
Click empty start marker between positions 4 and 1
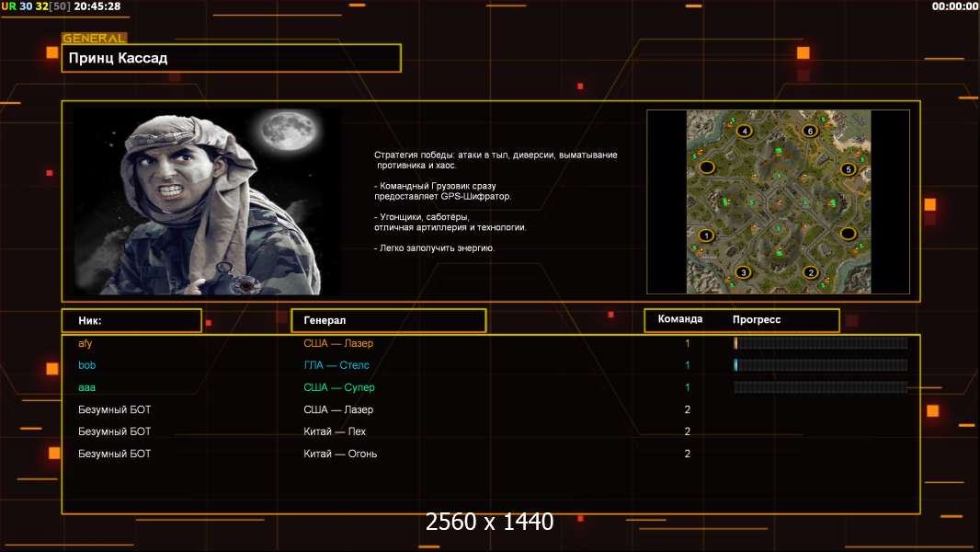(x=706, y=167)
